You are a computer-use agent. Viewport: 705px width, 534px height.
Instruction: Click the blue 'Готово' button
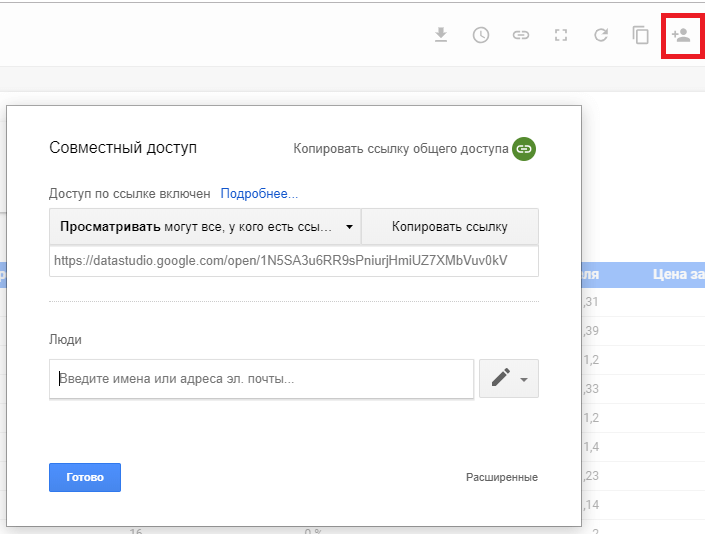[85, 478]
